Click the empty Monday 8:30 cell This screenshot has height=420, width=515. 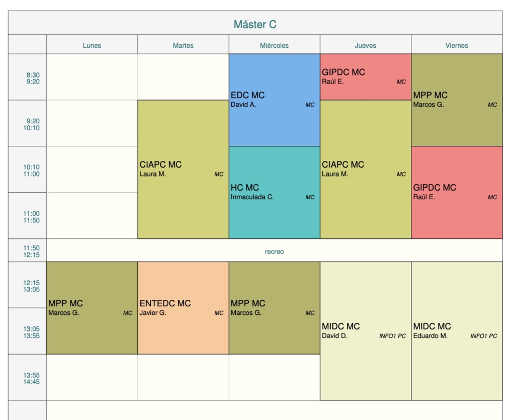tap(92, 77)
